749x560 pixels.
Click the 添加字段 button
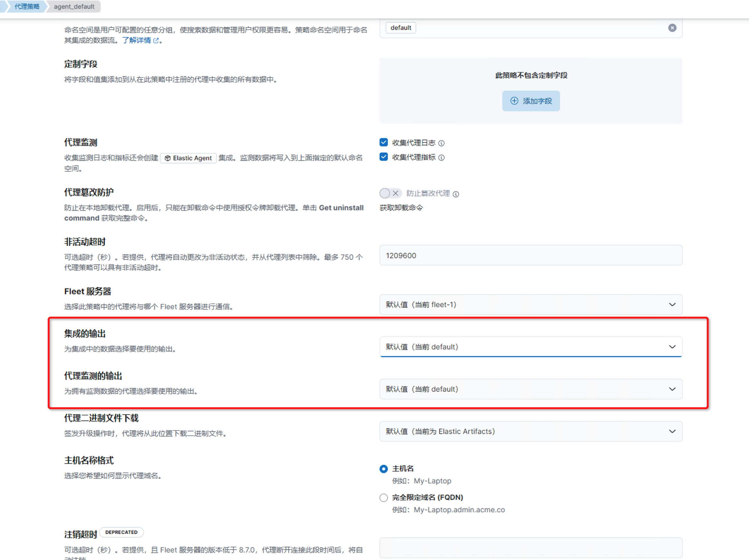[x=530, y=101]
